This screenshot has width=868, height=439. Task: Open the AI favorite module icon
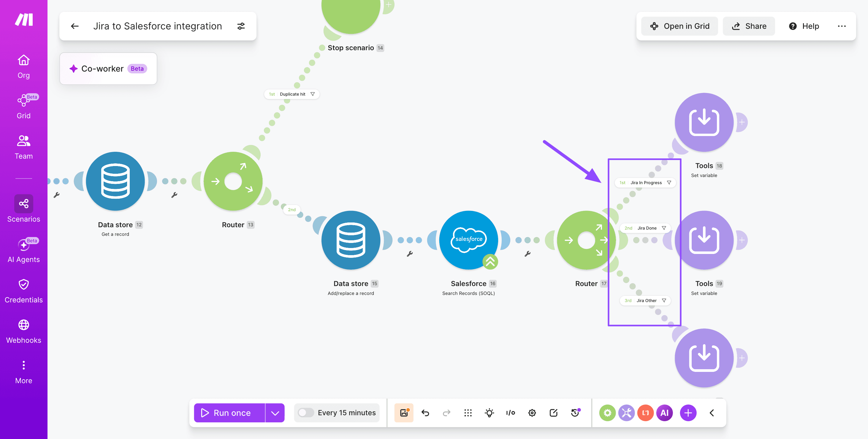pyautogui.click(x=664, y=413)
